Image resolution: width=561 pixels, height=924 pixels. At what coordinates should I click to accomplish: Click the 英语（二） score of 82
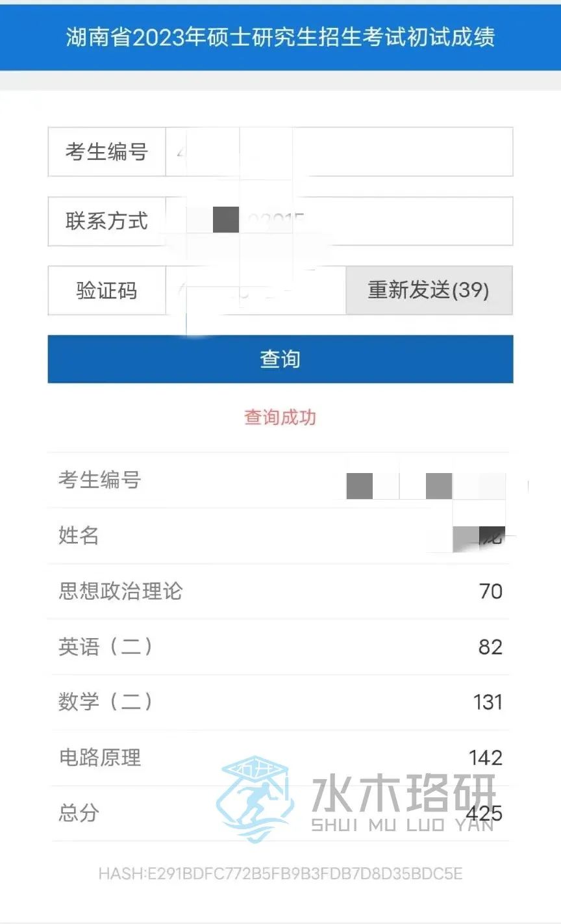pos(490,647)
